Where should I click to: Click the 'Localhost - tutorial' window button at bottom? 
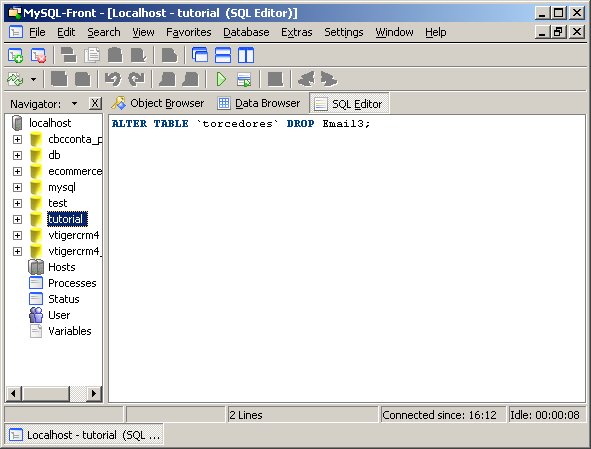tap(84, 435)
